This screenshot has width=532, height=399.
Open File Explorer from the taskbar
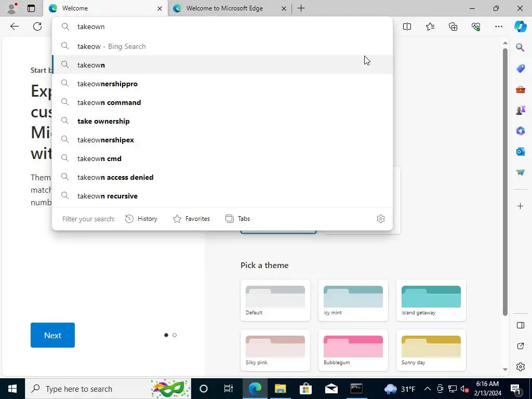click(280, 389)
